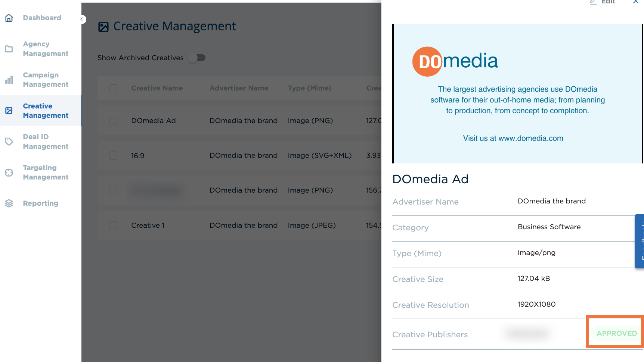Click the image/png type value
644x362 pixels.
536,253
